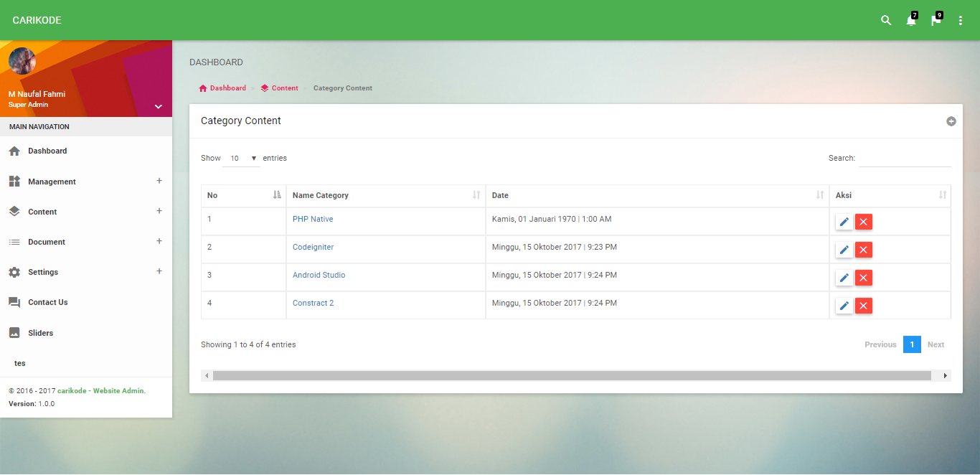Delete the Android Studio row via red X
This screenshot has width=980, height=475.
863,278
